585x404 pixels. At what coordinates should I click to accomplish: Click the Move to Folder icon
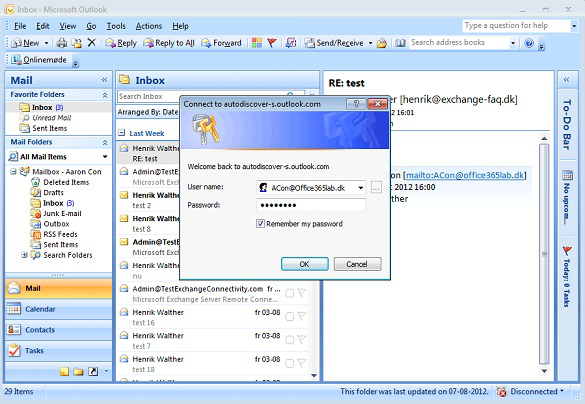(77, 43)
